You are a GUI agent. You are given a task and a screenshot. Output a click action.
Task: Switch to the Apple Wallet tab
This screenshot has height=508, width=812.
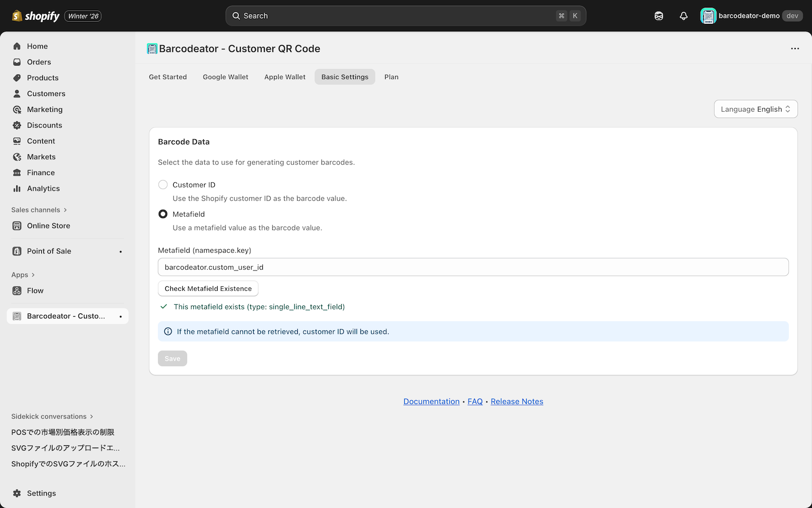[285, 77]
